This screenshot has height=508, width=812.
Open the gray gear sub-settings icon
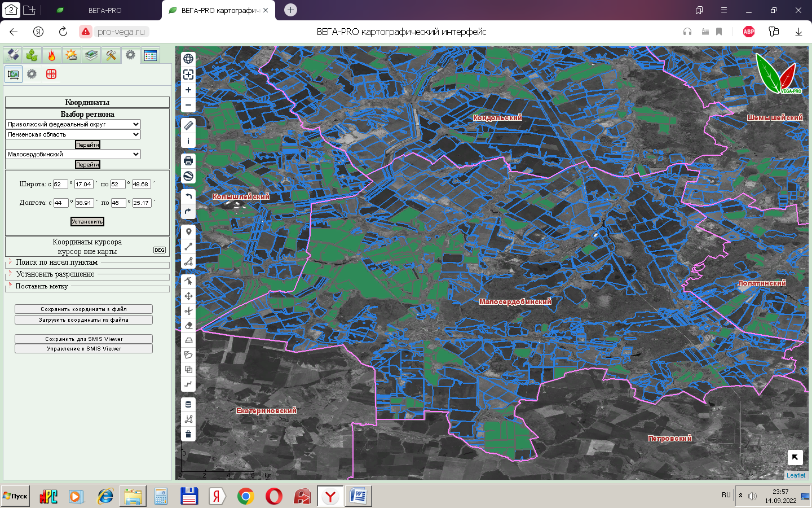32,74
